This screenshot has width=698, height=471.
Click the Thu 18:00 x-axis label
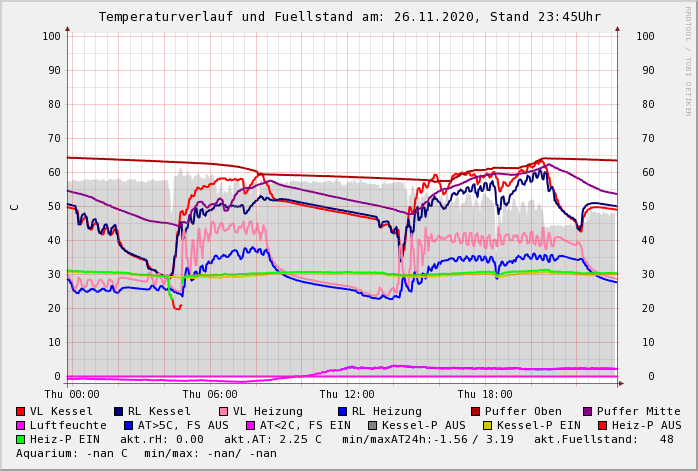click(485, 395)
